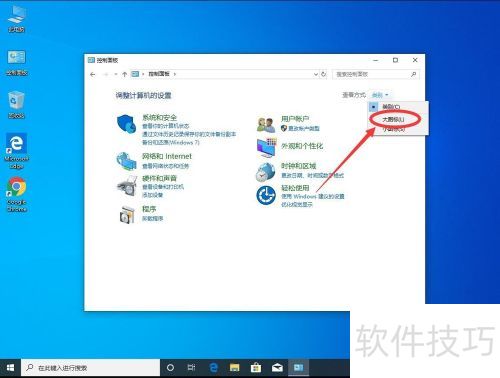
Task: Open the Hardware and Sound printer icon
Action: coord(127,186)
